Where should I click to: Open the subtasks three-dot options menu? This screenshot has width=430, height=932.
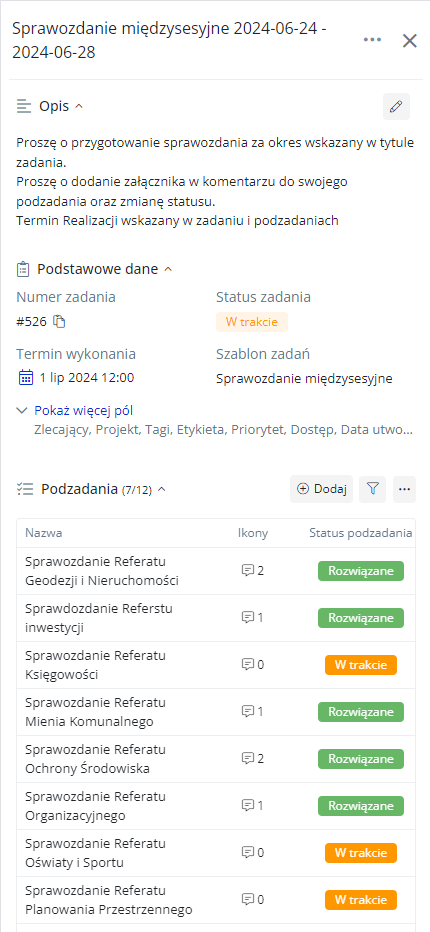coord(404,489)
